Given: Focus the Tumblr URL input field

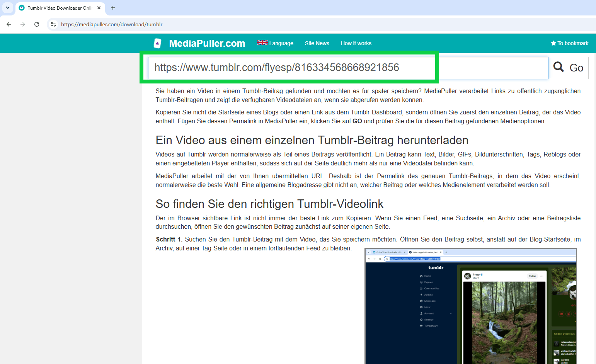Looking at the screenshot, I should point(348,68).
